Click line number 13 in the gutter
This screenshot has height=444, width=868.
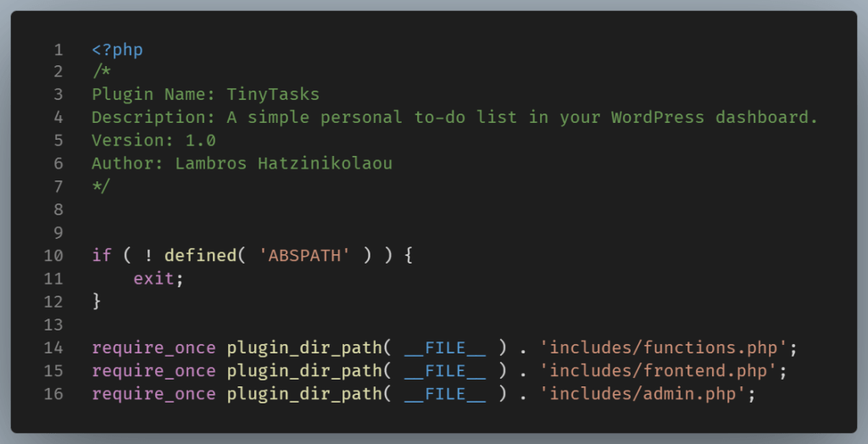pos(53,325)
